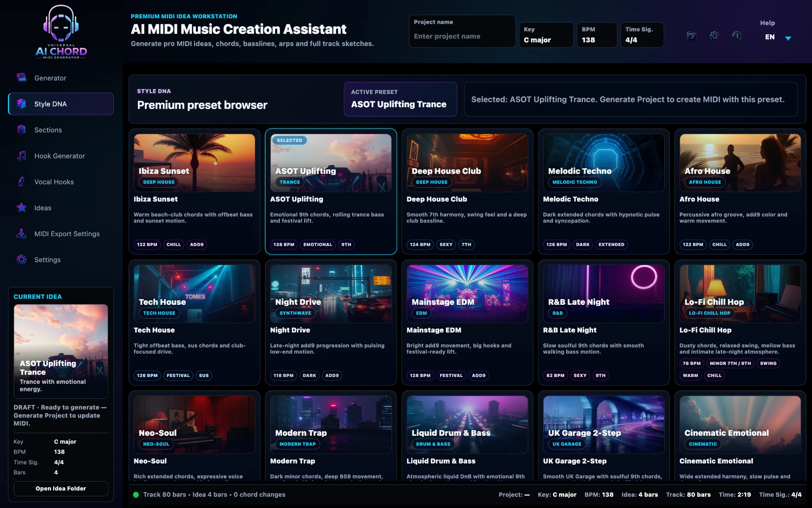
Task: Open the Hook Generator menu item
Action: click(61, 156)
